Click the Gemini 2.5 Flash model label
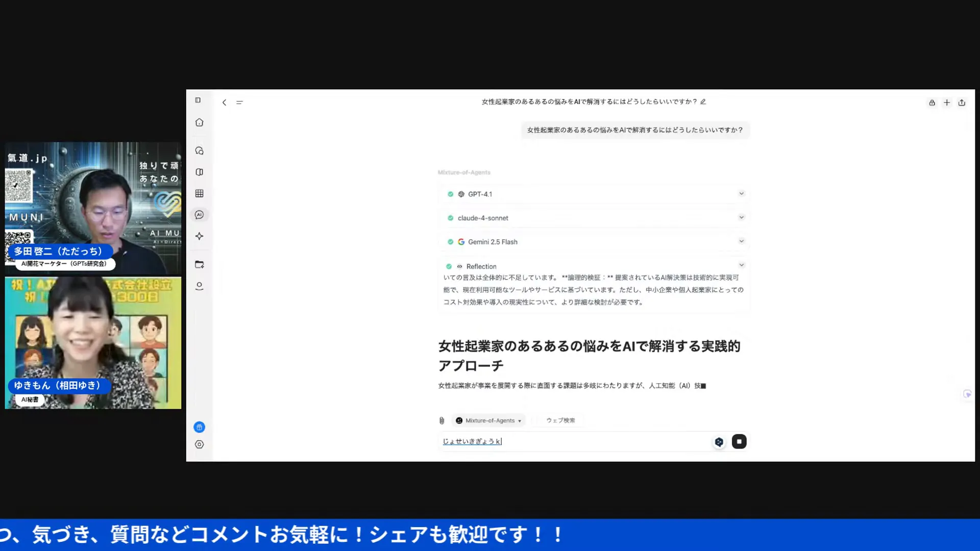The image size is (980, 551). [x=493, y=242]
